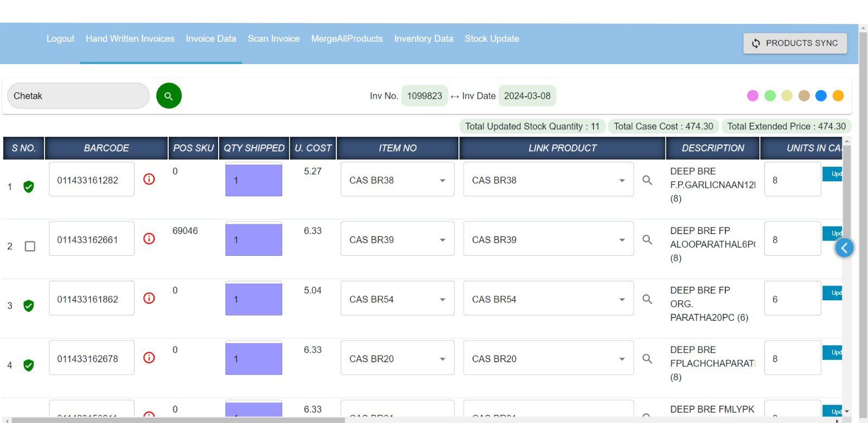
Task: Click info icon next to barcode 011433162661
Action: point(149,239)
